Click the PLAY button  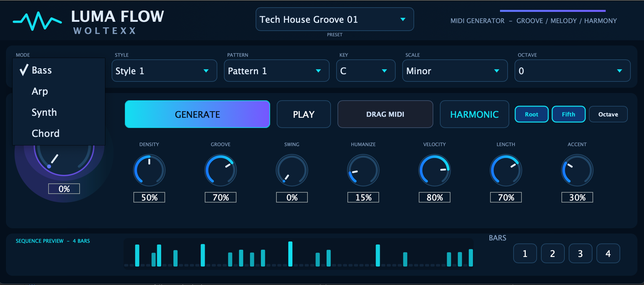tap(304, 114)
